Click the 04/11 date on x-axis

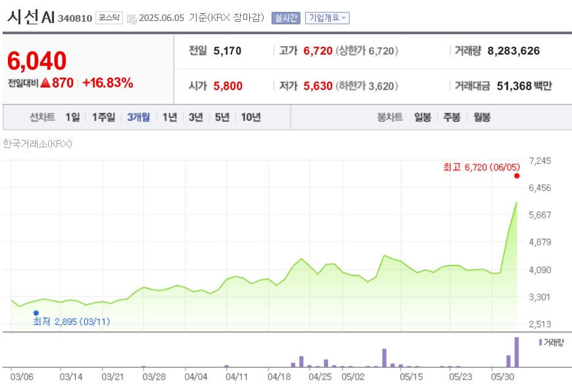(237, 376)
